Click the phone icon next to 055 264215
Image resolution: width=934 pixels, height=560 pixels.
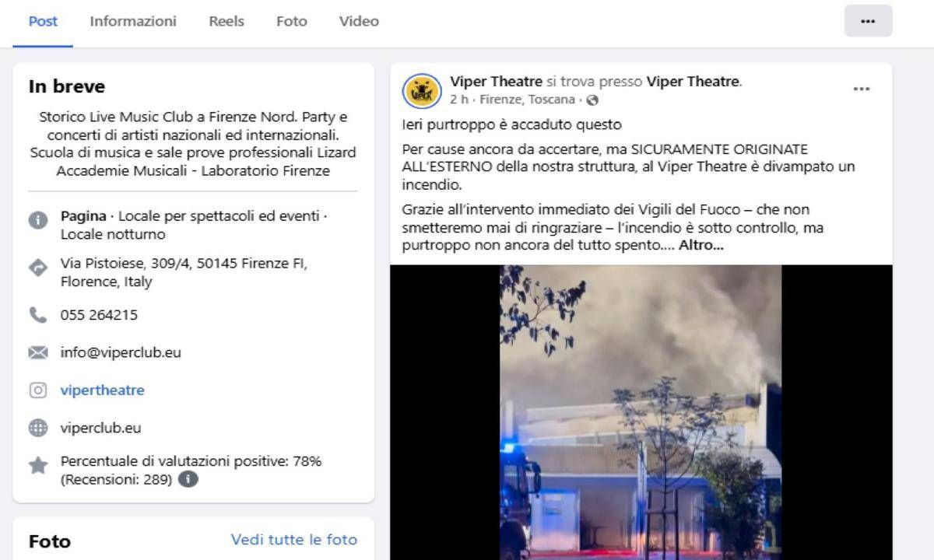click(x=38, y=315)
